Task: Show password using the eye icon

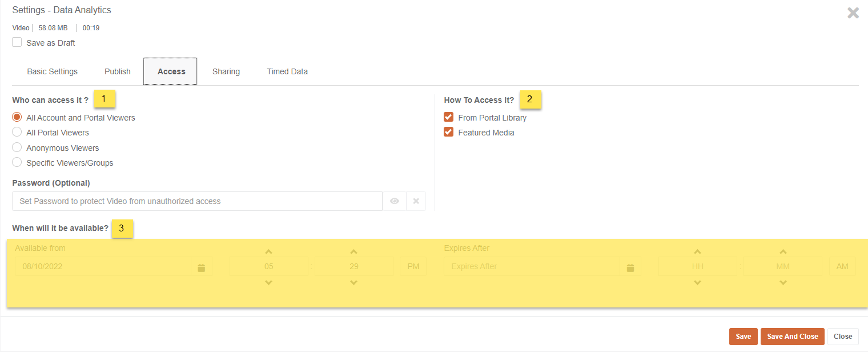Action: 394,201
